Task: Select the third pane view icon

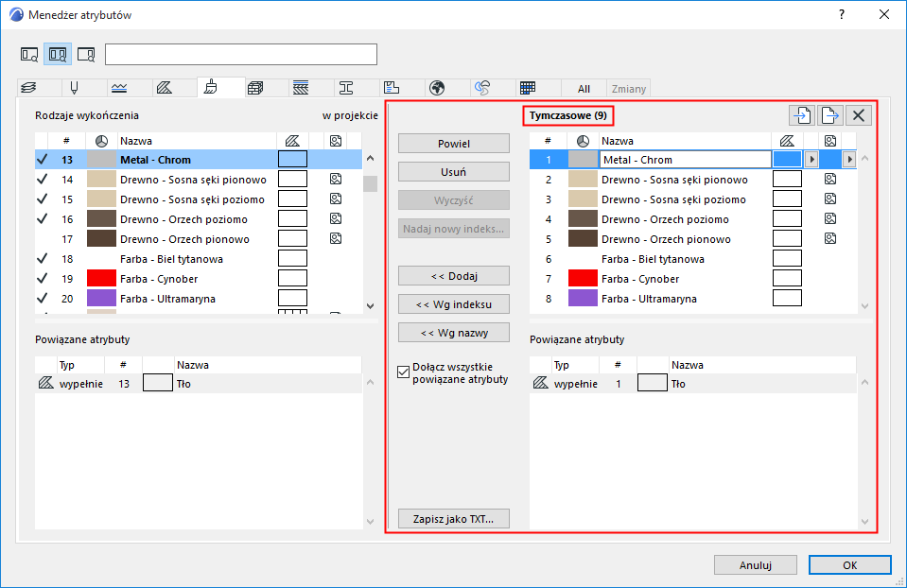Action: (x=86, y=54)
